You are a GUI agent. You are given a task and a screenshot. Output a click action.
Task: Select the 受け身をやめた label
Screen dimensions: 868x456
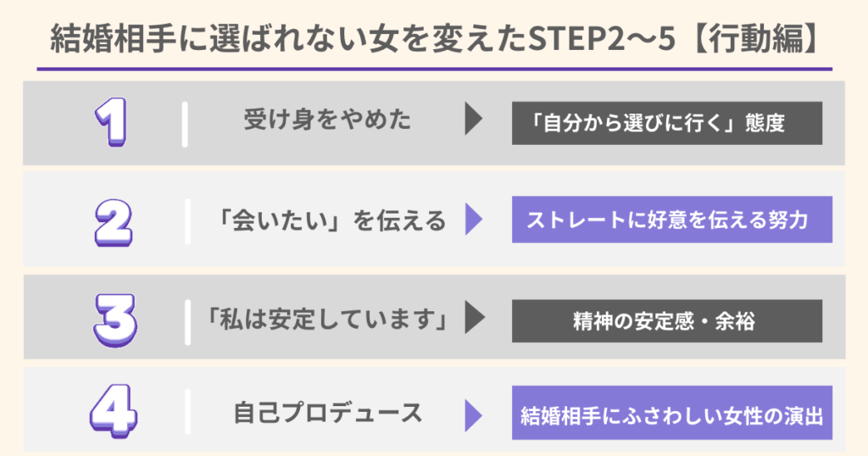[327, 122]
